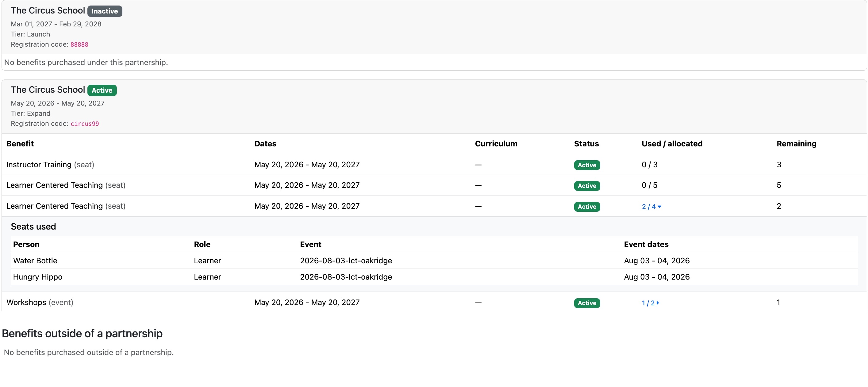Click the Used / allocated column header

[672, 144]
